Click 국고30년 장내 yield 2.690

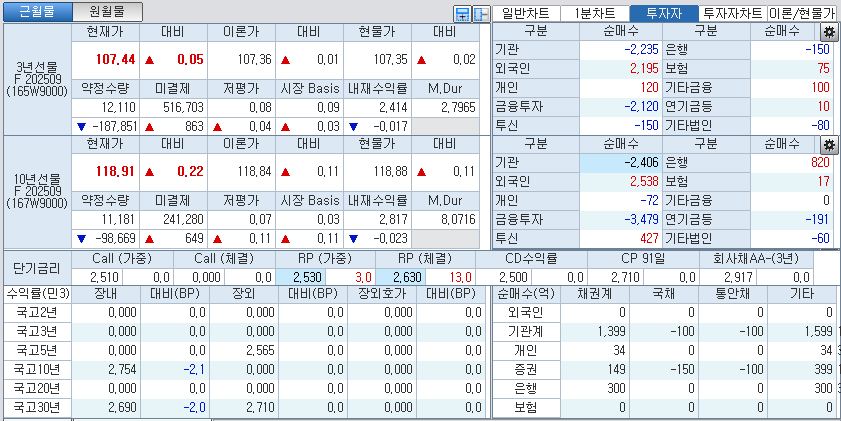[122, 407]
